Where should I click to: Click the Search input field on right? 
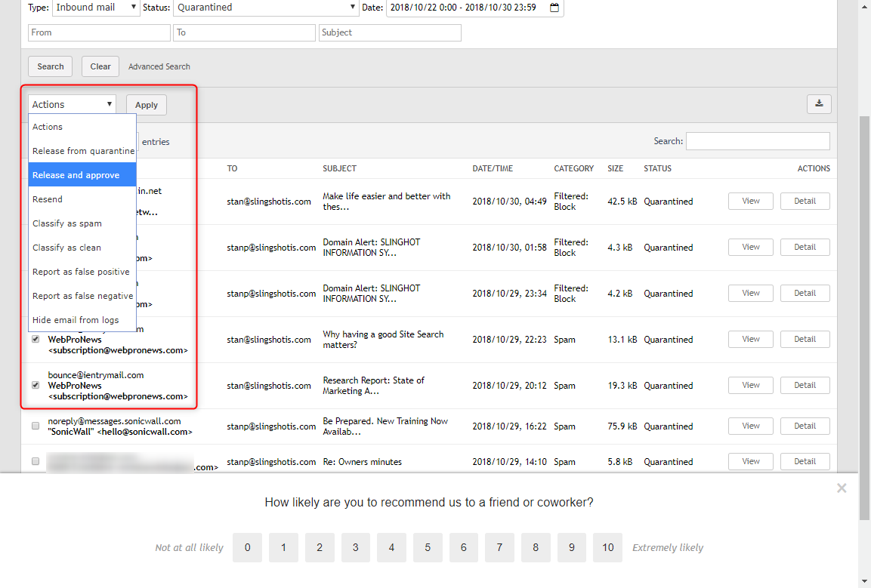tap(758, 140)
